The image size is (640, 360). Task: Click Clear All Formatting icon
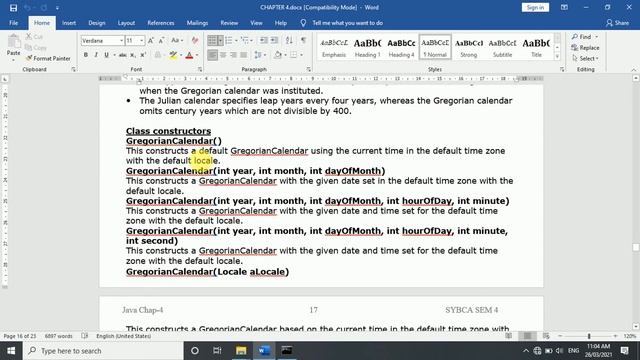(195, 40)
